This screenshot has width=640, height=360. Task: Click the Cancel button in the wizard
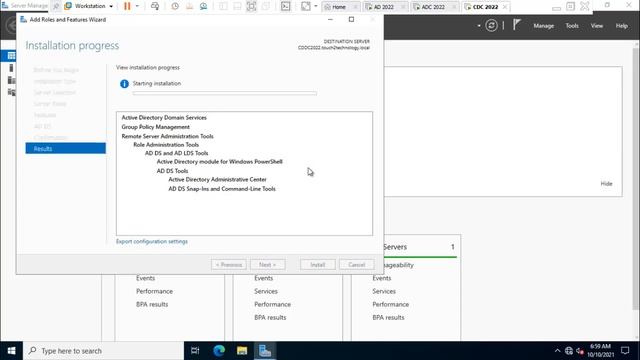coord(356,264)
